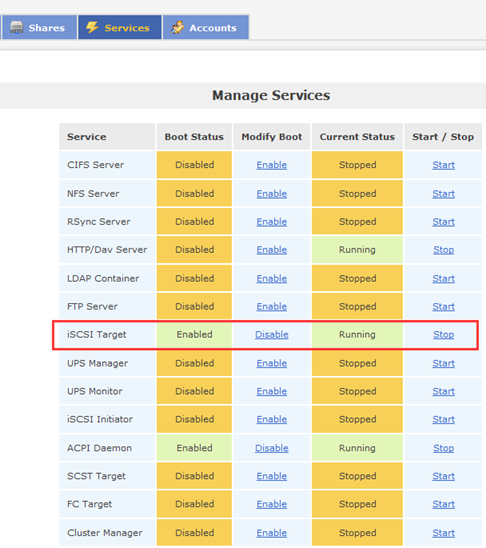Viewport: 486px width, 548px height.
Task: Click iSCSI Target's Enabled boot status cell
Action: click(x=194, y=334)
